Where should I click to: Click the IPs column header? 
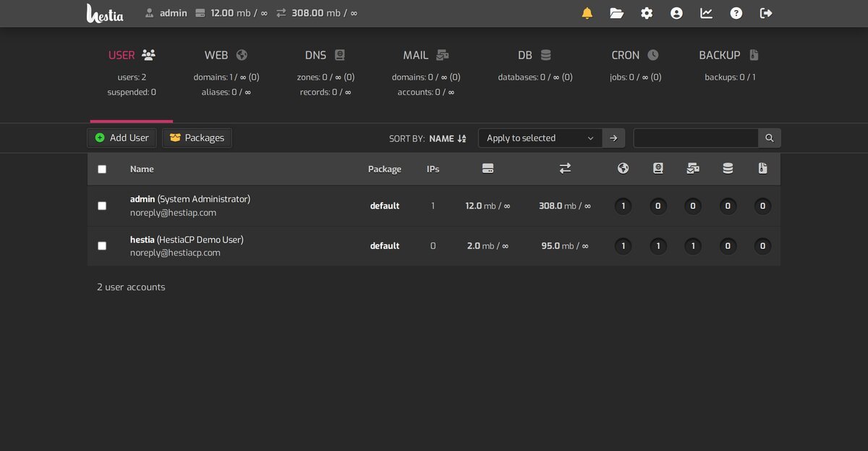tap(433, 169)
